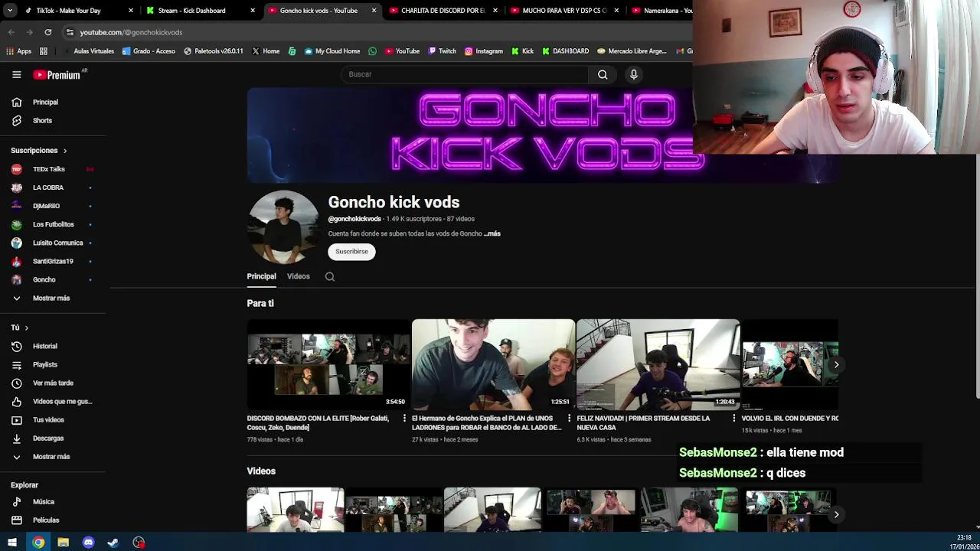Viewport: 980px width, 551px height.
Task: Open Twitch bookmark in bookmarks bar
Action: tap(443, 51)
